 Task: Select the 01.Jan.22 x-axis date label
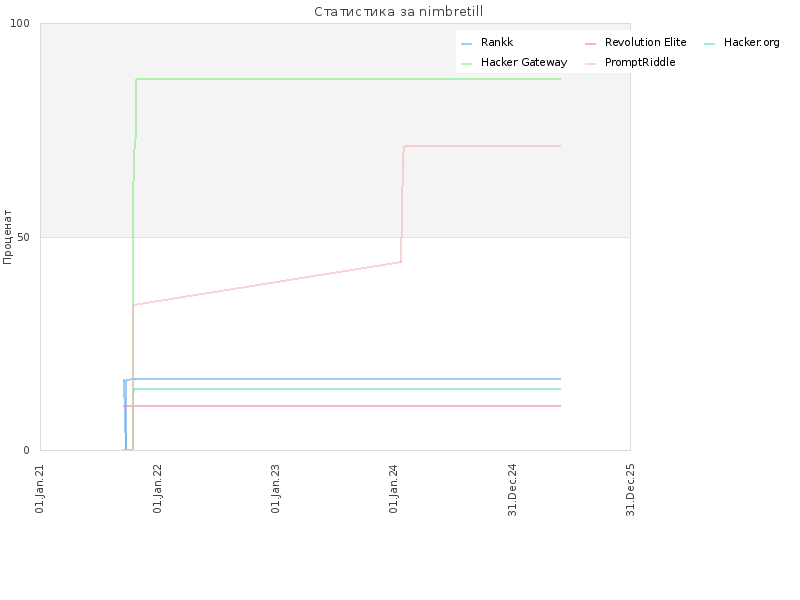[157, 488]
